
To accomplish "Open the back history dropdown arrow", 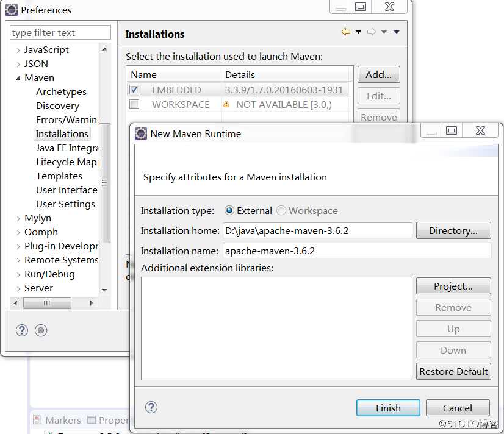I will coord(358,32).
